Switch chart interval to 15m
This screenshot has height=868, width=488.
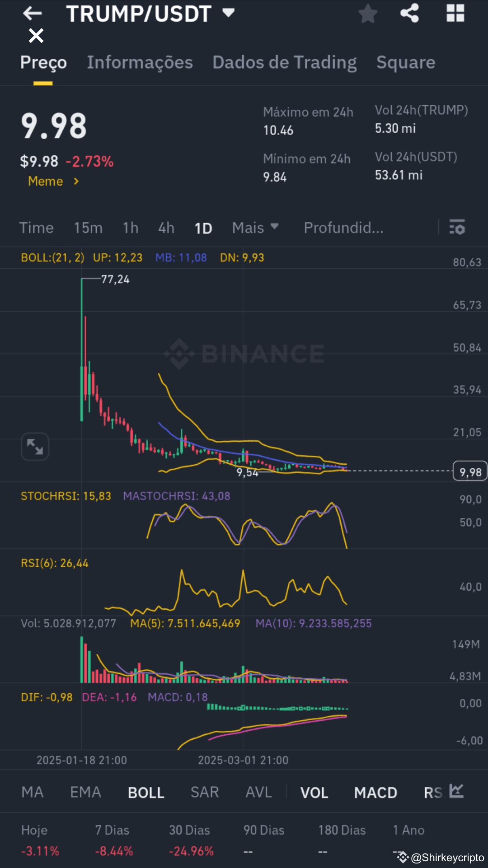click(x=88, y=228)
